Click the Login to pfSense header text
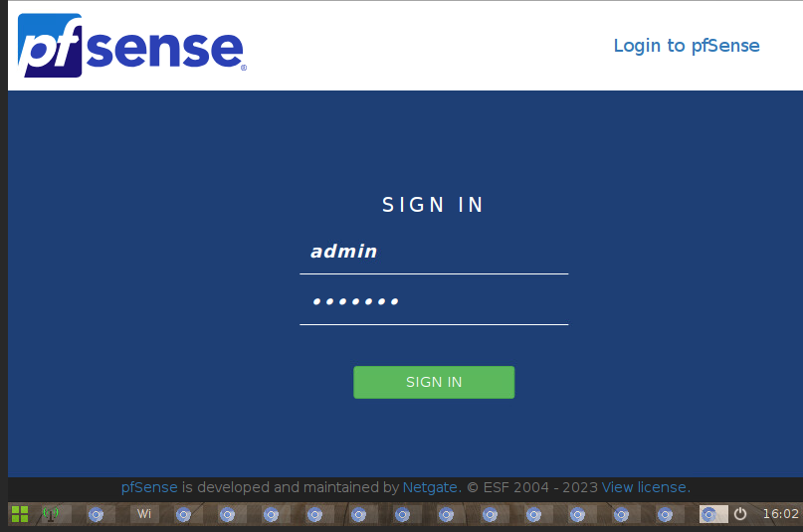The height and width of the screenshot is (532, 803). [x=686, y=46]
